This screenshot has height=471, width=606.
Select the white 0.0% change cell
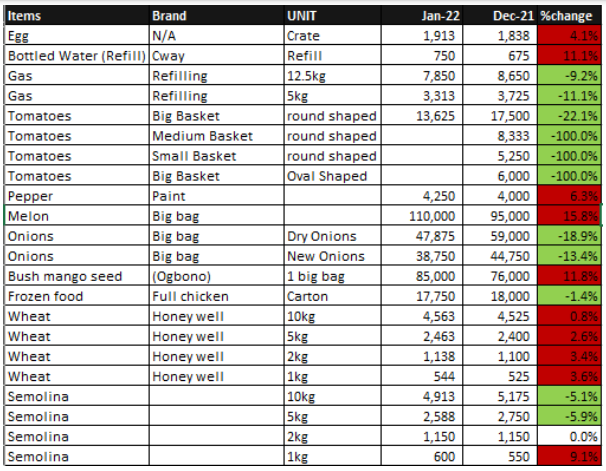pyautogui.click(x=568, y=434)
